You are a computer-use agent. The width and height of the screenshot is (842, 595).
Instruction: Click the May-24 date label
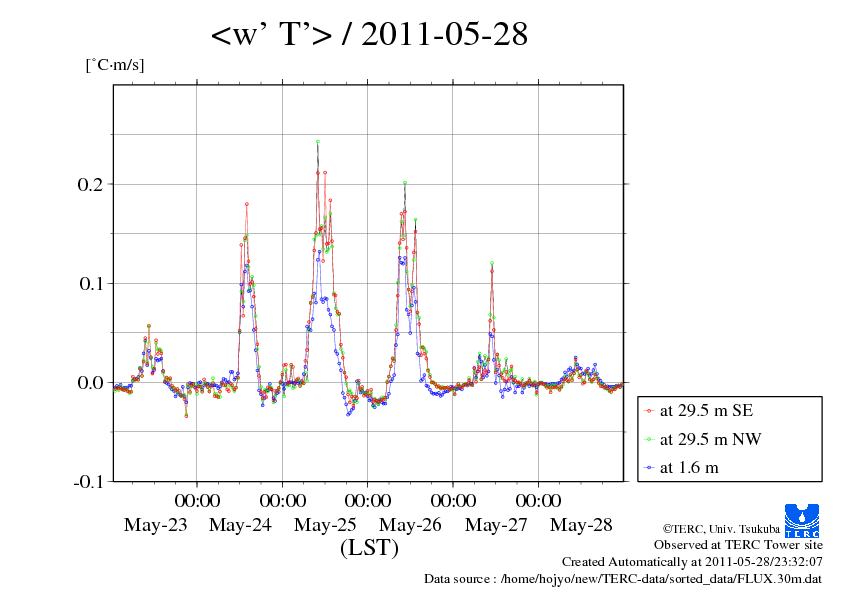[x=240, y=524]
